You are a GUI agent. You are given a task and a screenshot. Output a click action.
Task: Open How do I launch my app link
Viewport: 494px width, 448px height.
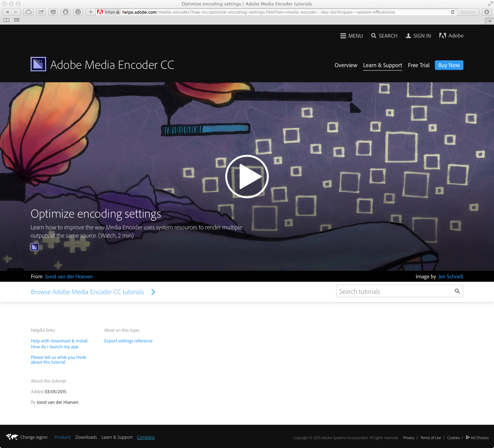(55, 347)
